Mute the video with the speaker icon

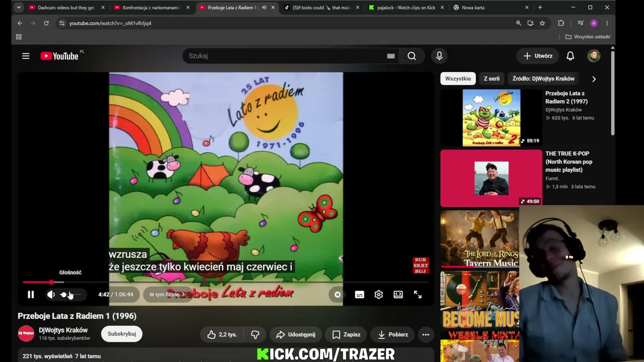point(51,295)
